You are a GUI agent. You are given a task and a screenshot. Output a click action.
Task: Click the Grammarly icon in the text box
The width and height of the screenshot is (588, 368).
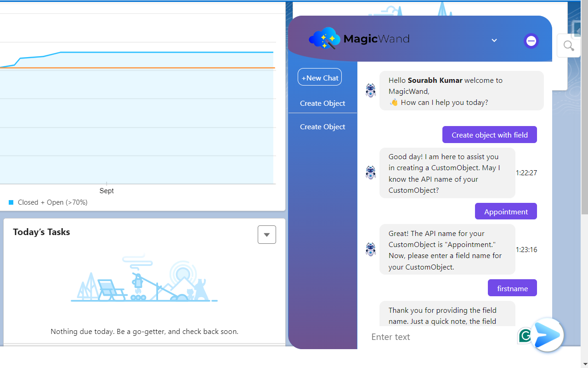coord(524,336)
